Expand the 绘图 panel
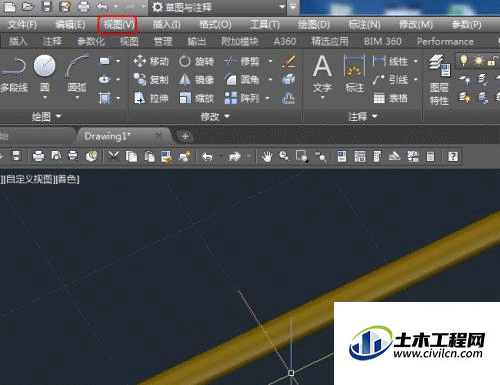Viewport: 500px width, 385px height. (x=47, y=117)
